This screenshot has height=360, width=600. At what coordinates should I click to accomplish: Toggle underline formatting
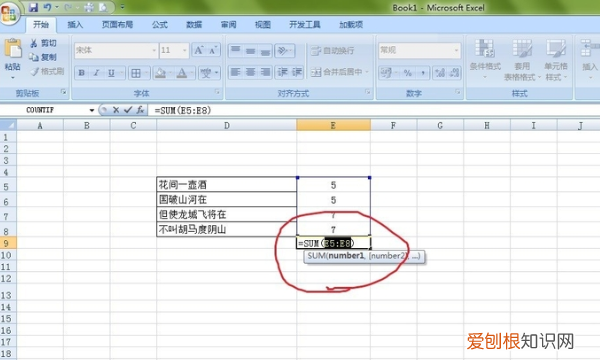[x=111, y=73]
